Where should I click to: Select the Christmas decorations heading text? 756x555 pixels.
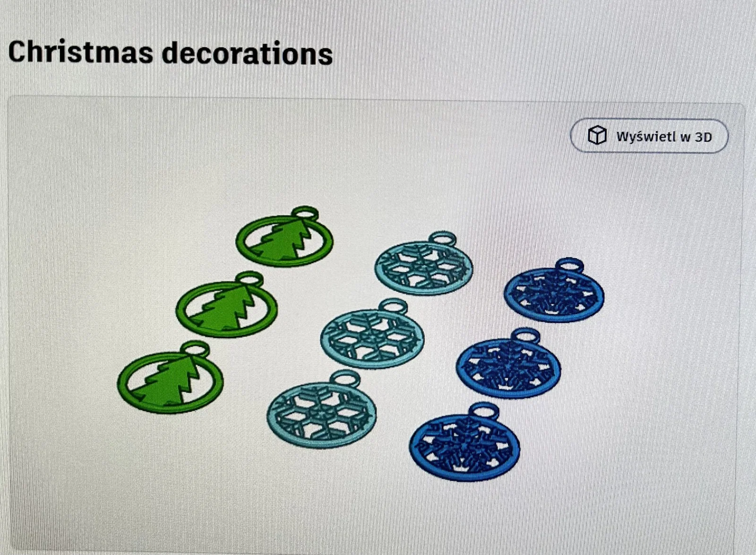click(171, 52)
